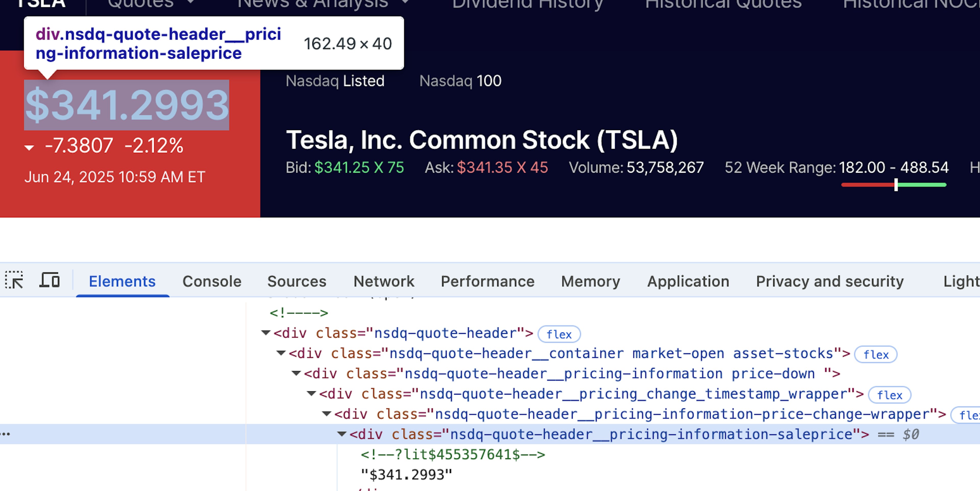This screenshot has height=491, width=980.
Task: Open the Quotes menu in page navigation
Action: [151, 4]
